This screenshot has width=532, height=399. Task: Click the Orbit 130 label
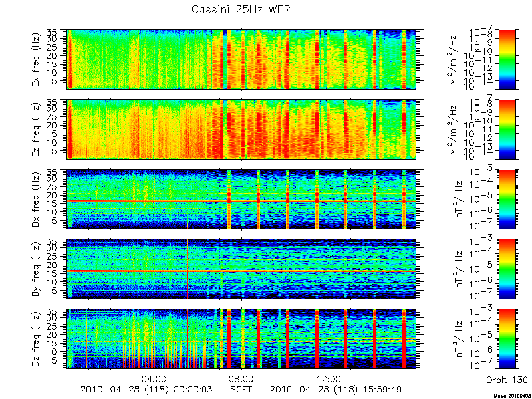pos(507,379)
